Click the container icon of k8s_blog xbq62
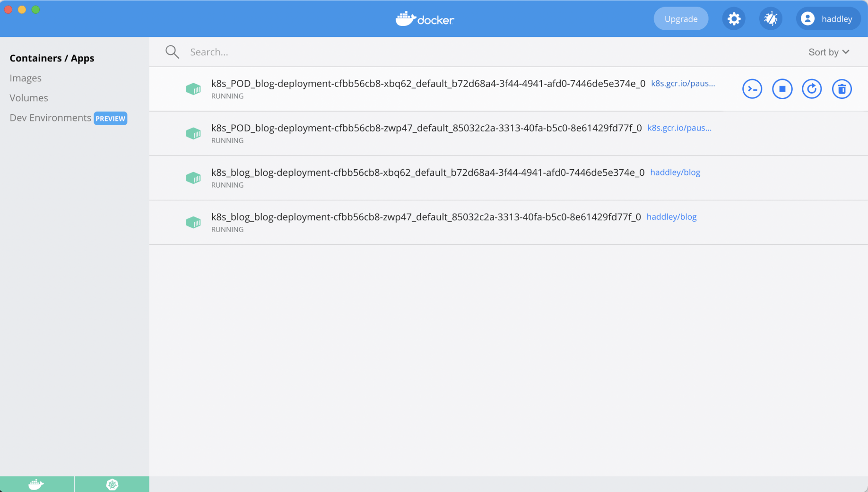 click(193, 178)
